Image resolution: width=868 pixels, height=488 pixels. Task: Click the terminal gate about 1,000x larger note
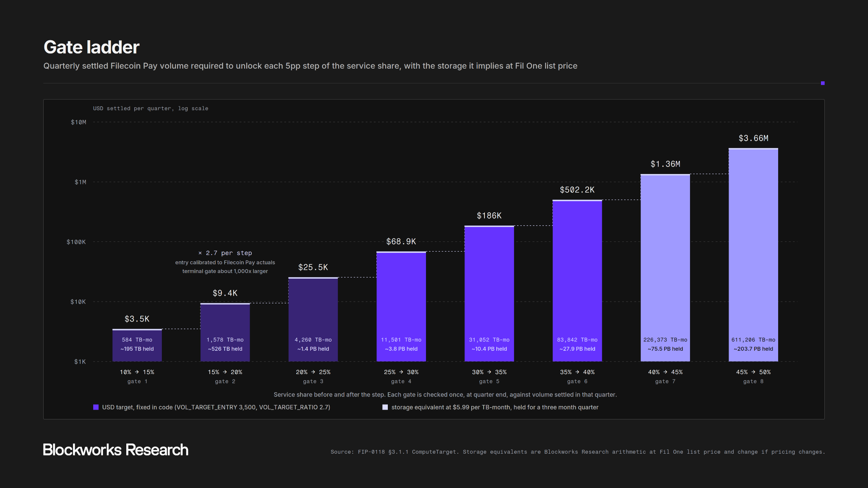225,271
